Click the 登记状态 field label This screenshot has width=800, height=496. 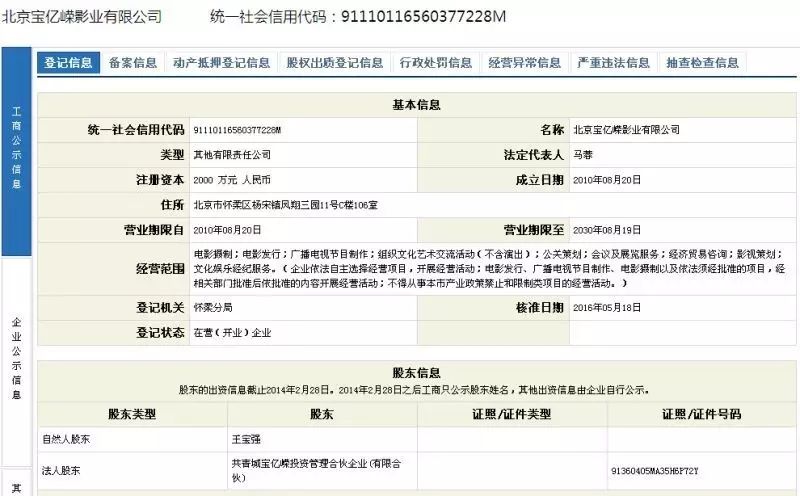tap(160, 333)
